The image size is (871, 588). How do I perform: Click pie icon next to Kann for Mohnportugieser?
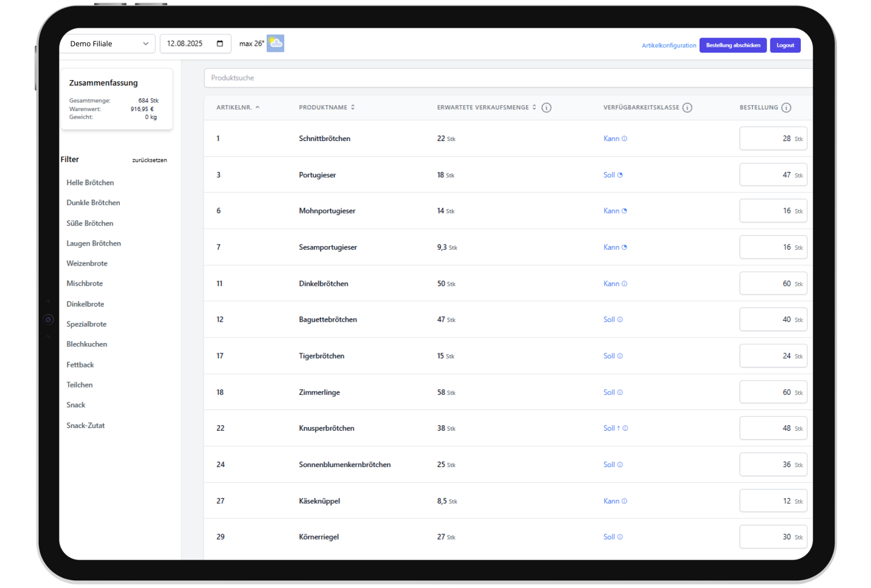(x=624, y=211)
